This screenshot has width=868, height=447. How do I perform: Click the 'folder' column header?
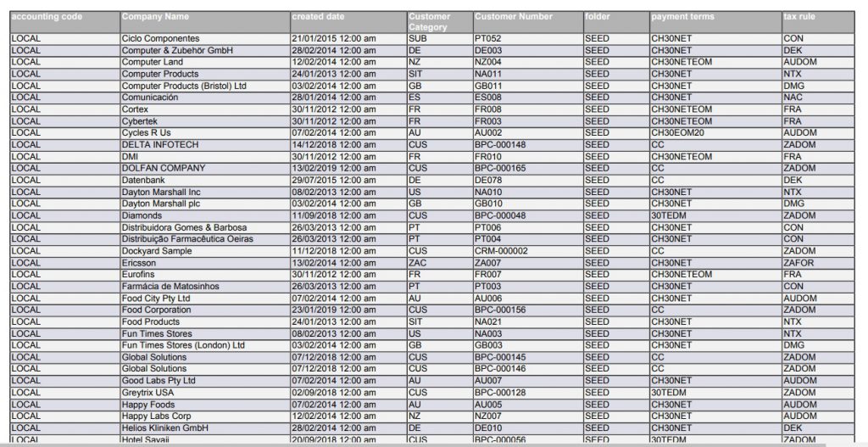(x=617, y=22)
